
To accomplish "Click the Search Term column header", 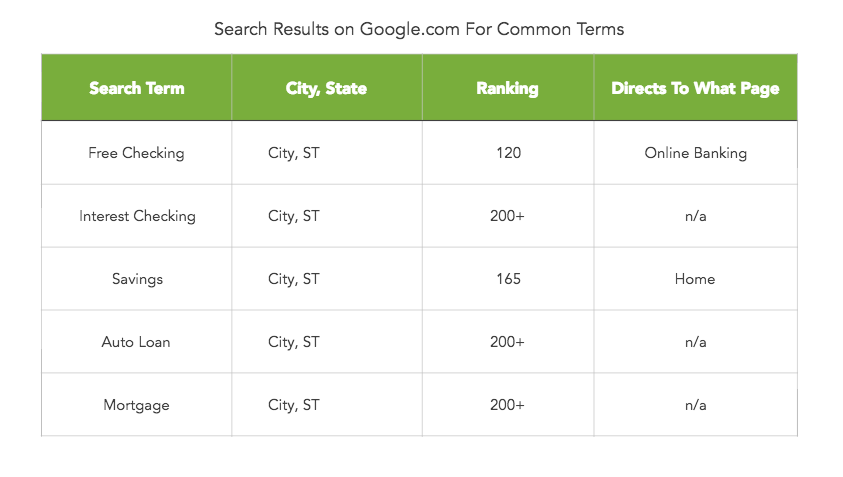I will [x=136, y=88].
